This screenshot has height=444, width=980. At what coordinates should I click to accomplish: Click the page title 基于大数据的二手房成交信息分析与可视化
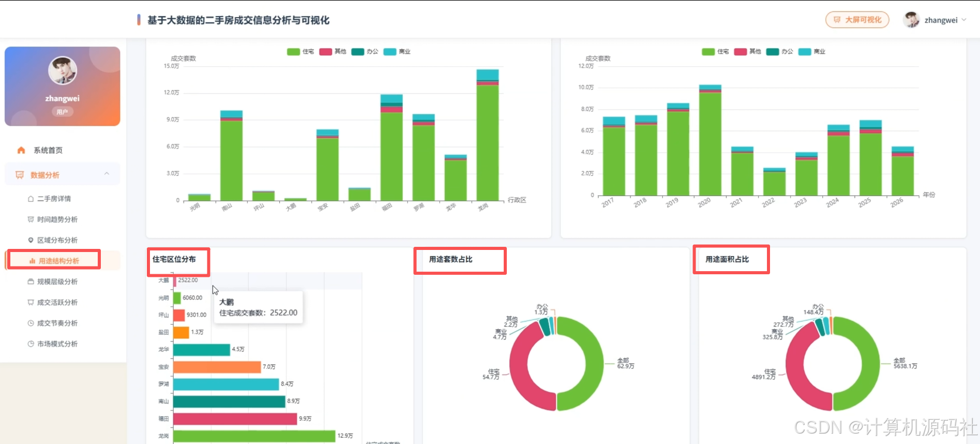point(238,20)
